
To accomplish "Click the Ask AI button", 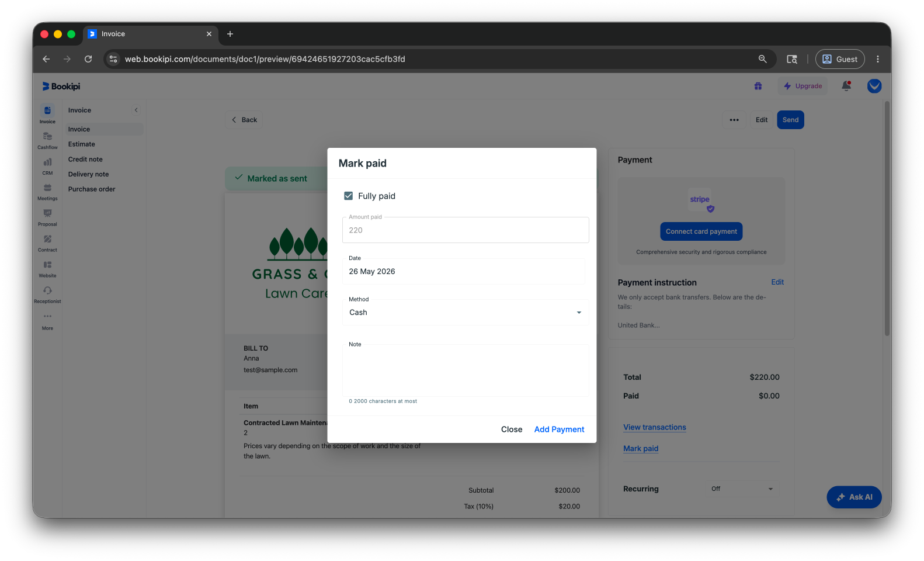I will click(854, 497).
